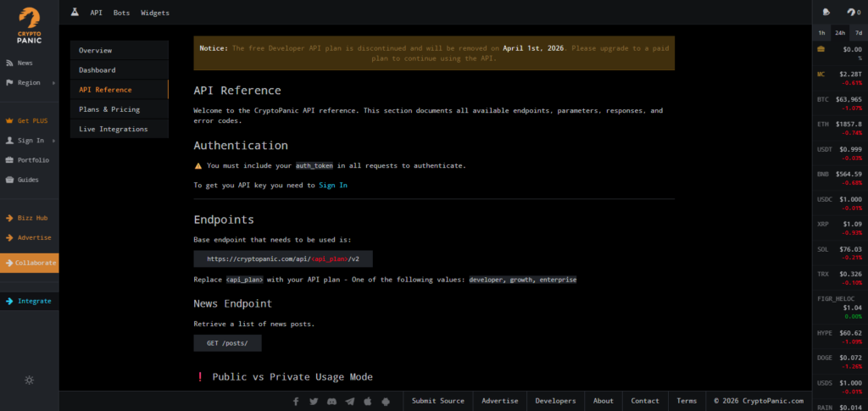Select the Live Integrations tab
The image size is (868, 411).
coord(119,129)
